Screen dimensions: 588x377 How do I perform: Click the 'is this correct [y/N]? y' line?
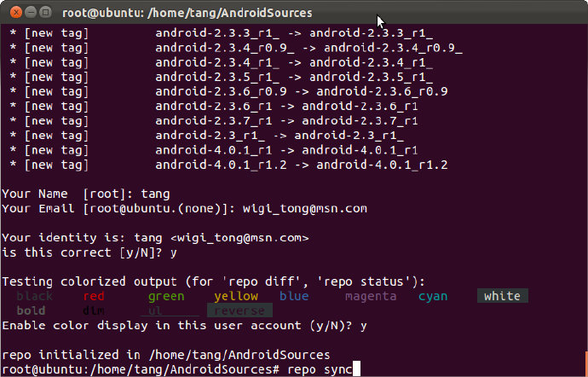(89, 252)
